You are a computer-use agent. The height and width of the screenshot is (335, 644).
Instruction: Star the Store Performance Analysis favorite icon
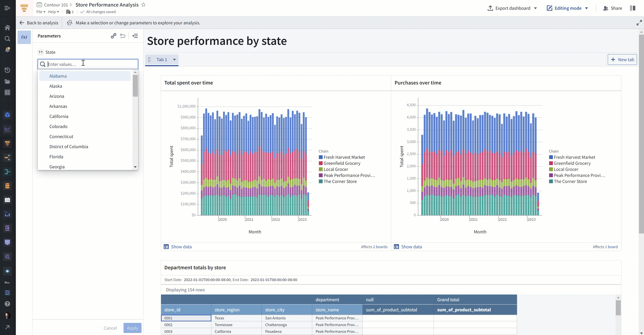pos(144,5)
